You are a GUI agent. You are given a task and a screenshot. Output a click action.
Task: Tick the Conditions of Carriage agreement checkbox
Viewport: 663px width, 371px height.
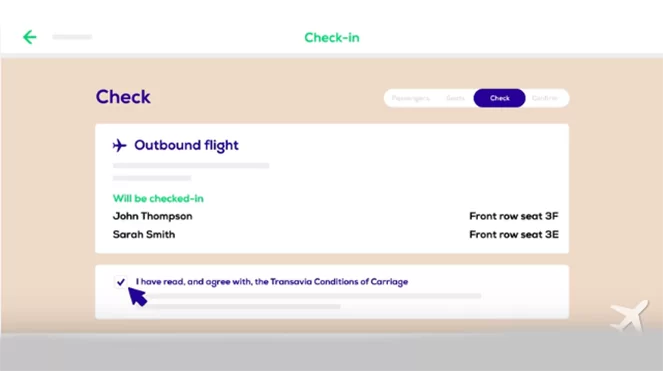(x=121, y=282)
